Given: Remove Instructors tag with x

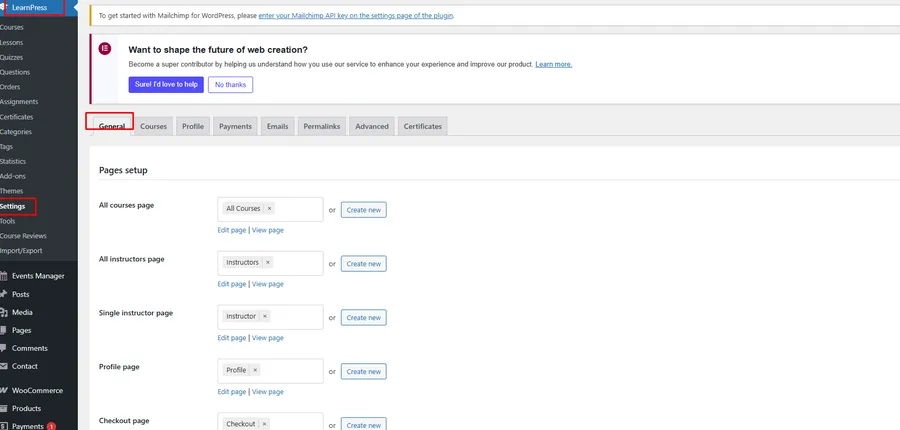Looking at the screenshot, I should coord(267,262).
